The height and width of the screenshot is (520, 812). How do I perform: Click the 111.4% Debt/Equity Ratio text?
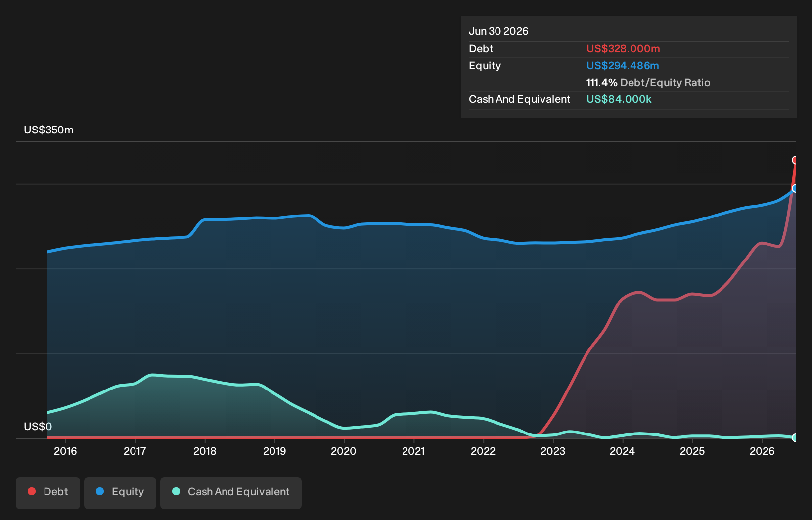[x=648, y=83]
